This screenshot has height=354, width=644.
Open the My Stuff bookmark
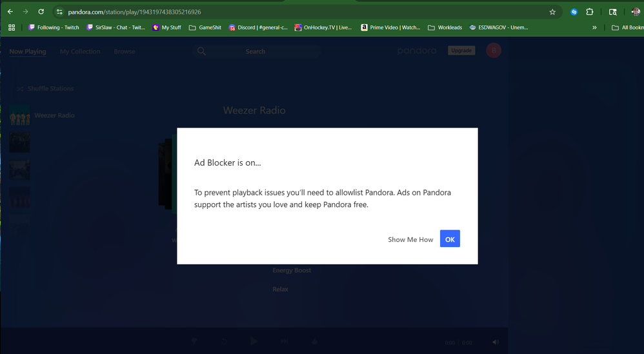click(166, 28)
